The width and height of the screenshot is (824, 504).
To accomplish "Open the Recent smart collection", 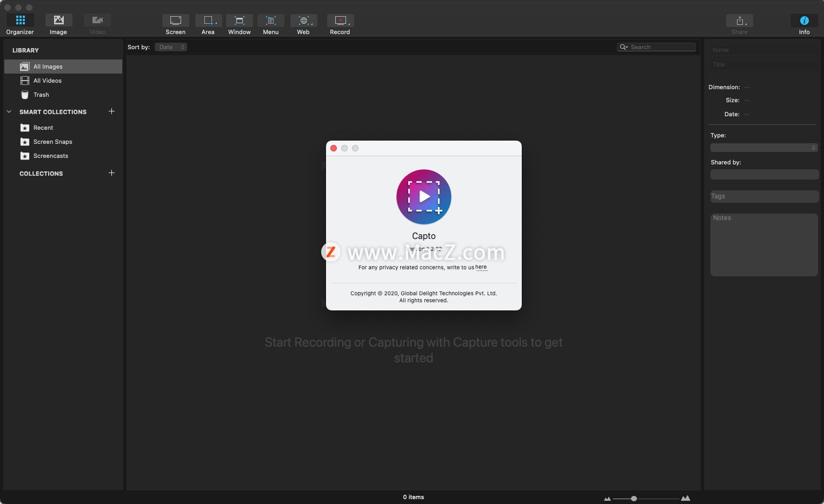I will [63, 128].
